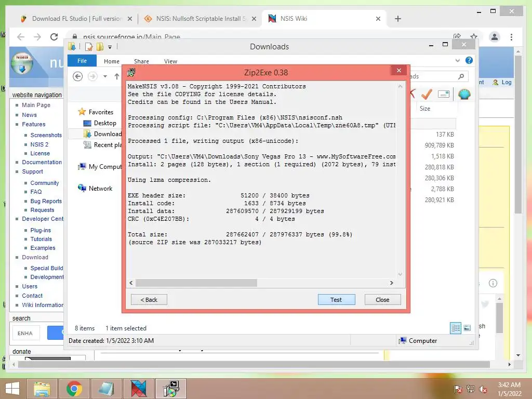The height and width of the screenshot is (399, 532).
Task: Open Documentation link in NSIS wiki
Action: [x=42, y=162]
